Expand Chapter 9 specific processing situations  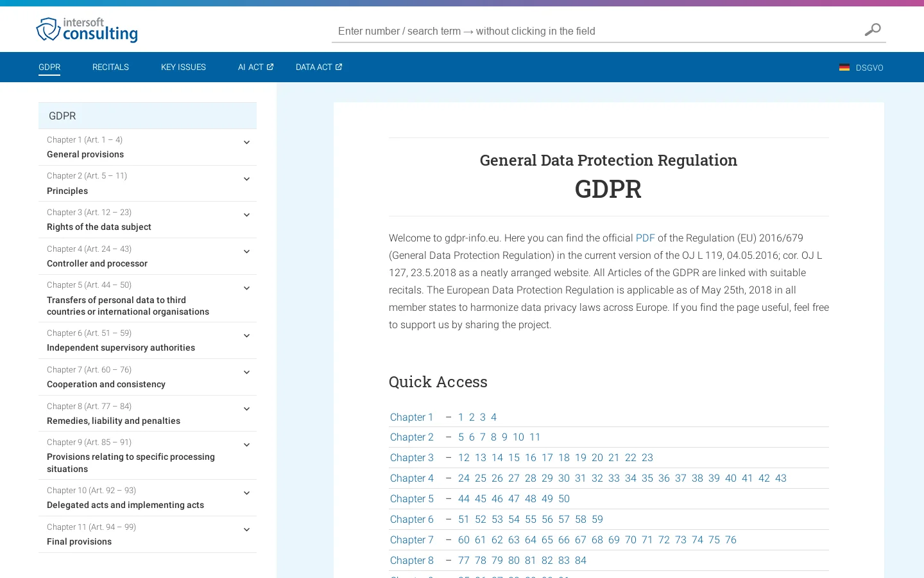pos(246,445)
